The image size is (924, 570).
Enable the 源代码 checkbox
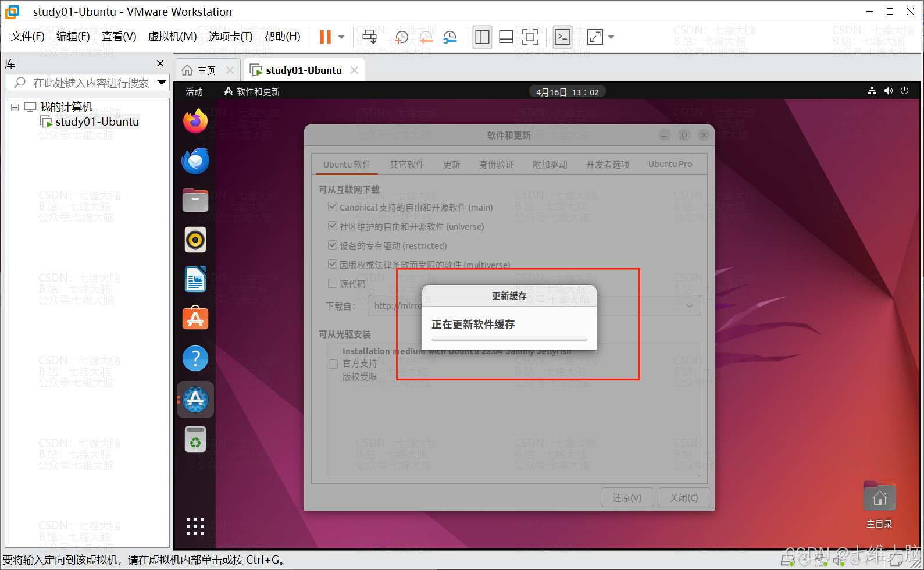coord(333,283)
